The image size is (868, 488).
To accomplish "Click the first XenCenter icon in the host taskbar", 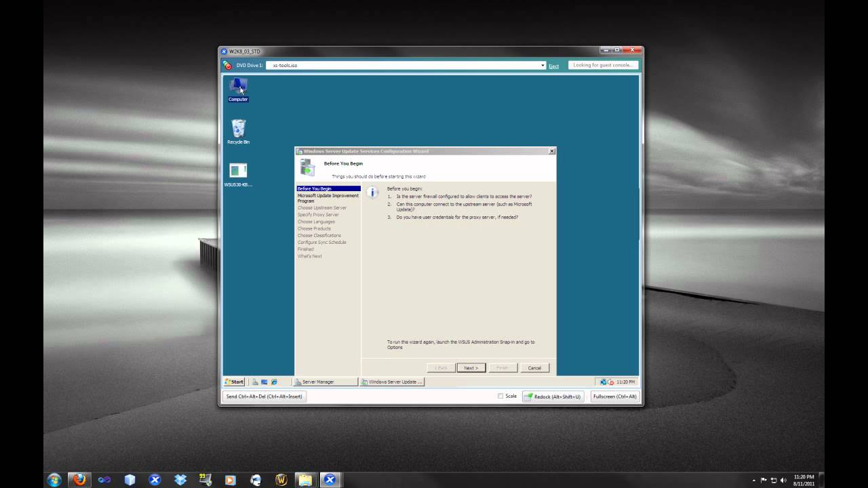I will [155, 480].
